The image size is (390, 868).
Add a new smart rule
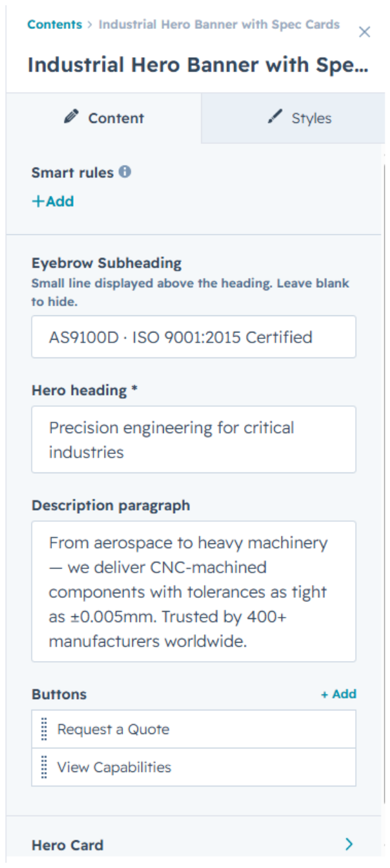pos(53,201)
